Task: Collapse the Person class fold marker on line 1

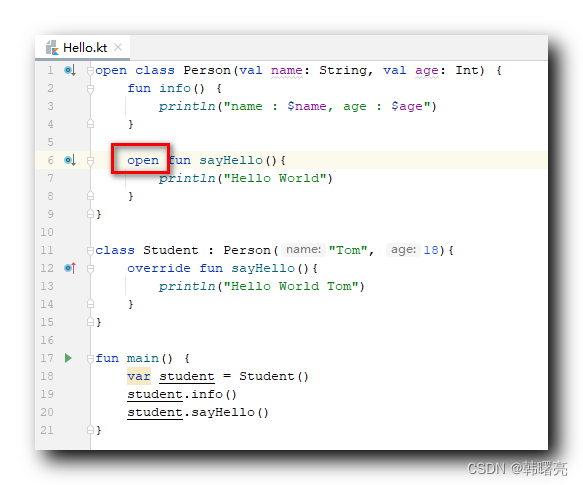Action: pos(90,70)
